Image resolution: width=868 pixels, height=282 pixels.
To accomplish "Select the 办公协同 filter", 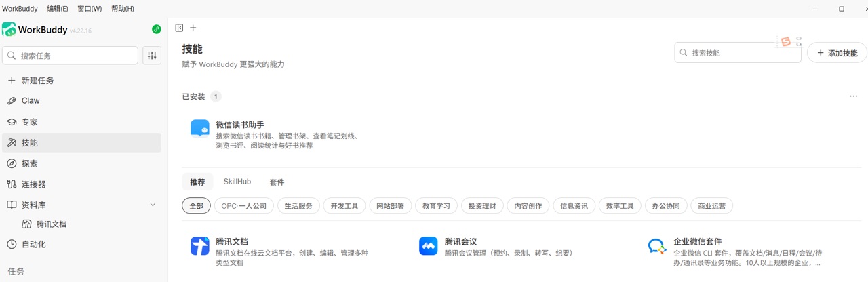I will click(666, 206).
